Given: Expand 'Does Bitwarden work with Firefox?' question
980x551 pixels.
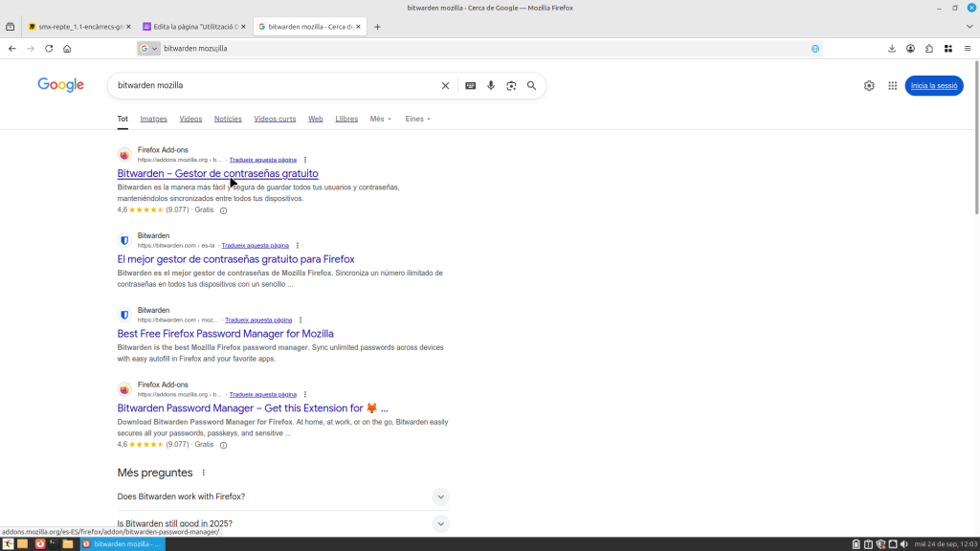Looking at the screenshot, I should [440, 496].
